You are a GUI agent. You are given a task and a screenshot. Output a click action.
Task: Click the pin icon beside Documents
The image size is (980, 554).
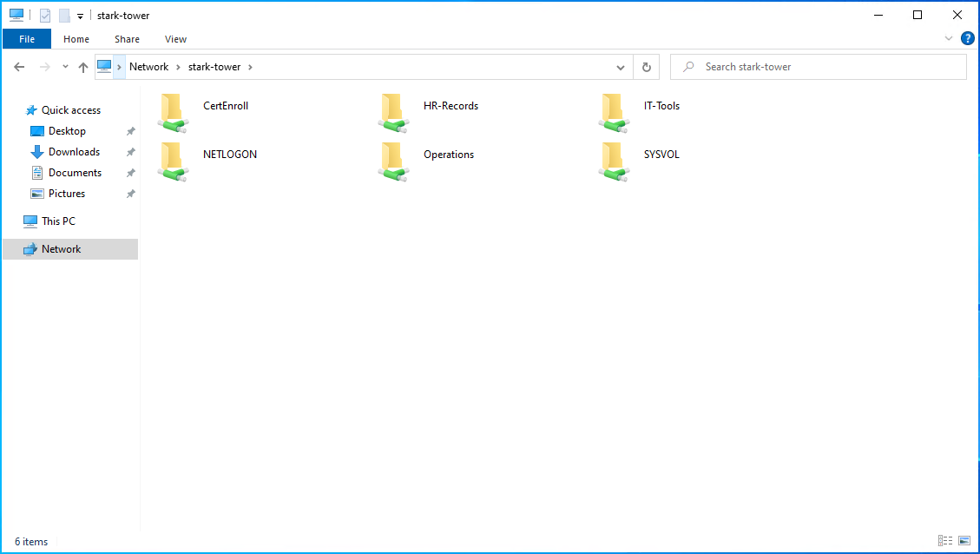tap(130, 173)
